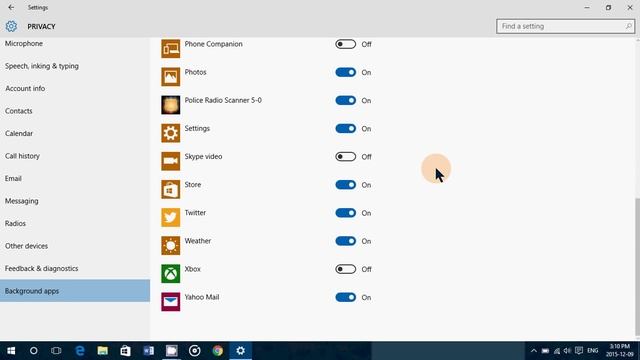Disable Twitter background toggle
The image size is (640, 360).
[x=345, y=213]
